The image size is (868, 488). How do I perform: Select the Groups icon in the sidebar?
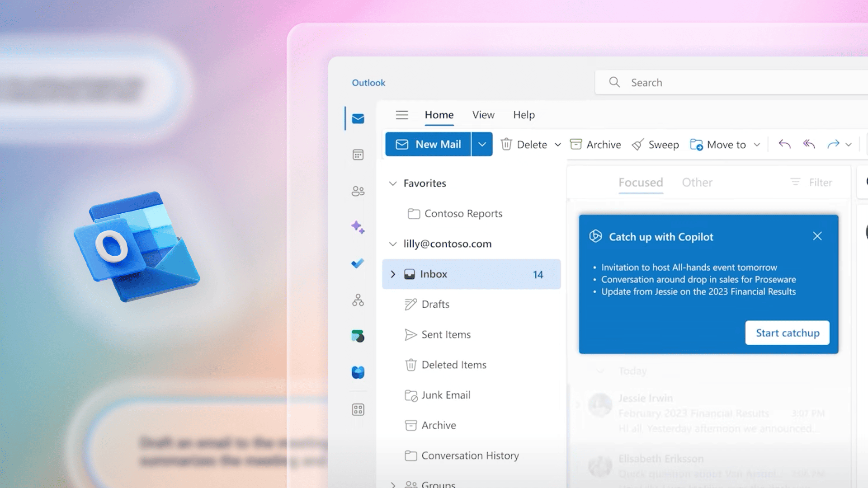(358, 300)
